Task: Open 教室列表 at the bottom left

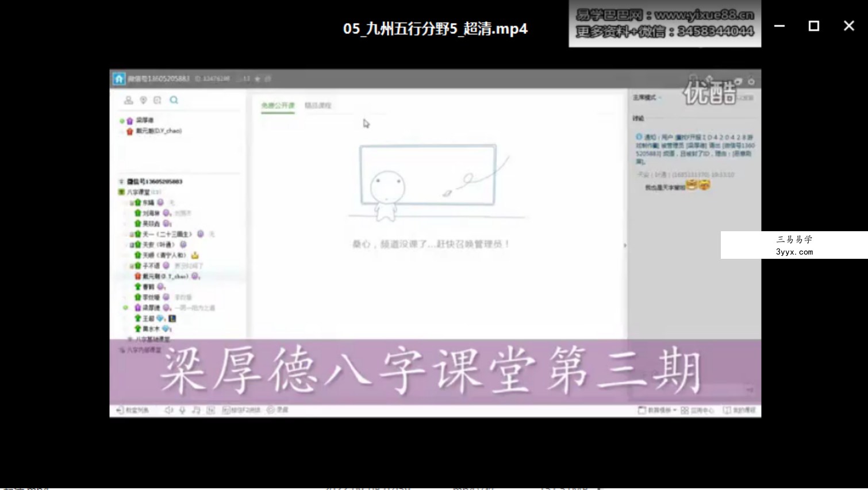Action: click(132, 410)
